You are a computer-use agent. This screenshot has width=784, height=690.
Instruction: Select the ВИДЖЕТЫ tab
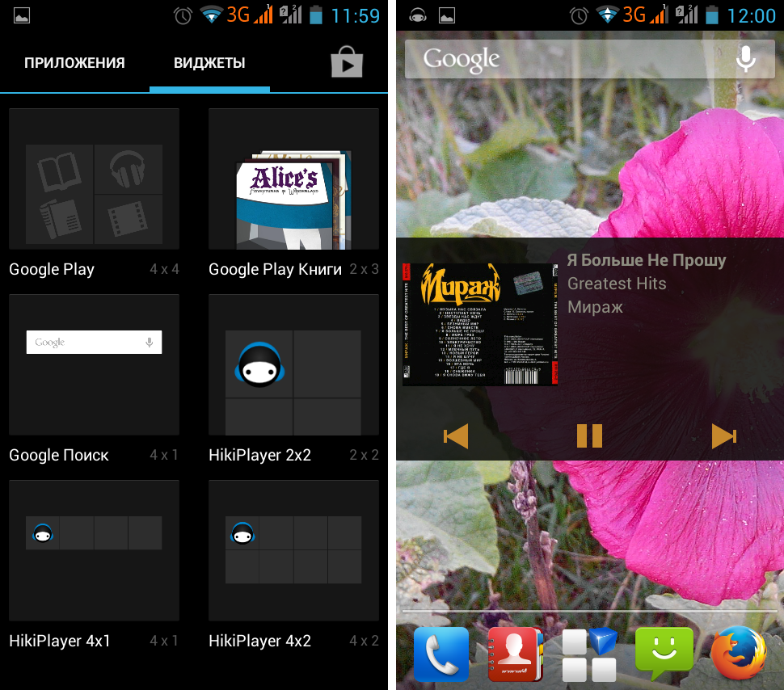coord(209,63)
